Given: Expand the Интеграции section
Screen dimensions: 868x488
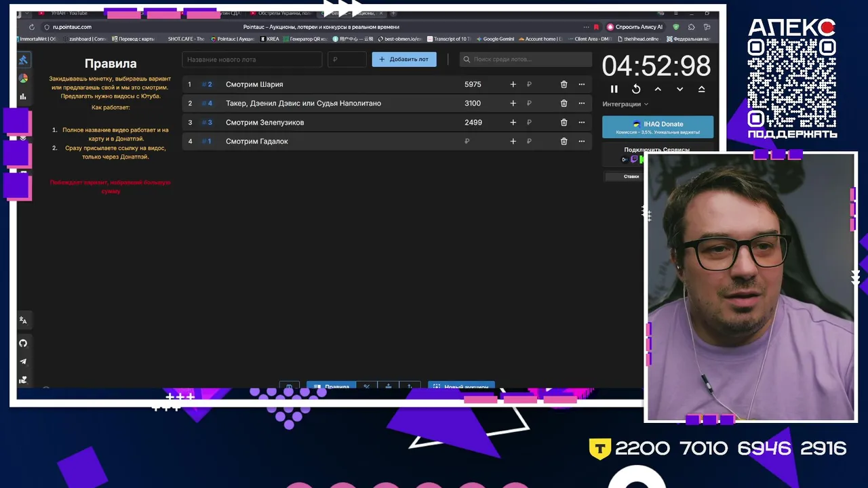Looking at the screenshot, I should click(x=625, y=104).
